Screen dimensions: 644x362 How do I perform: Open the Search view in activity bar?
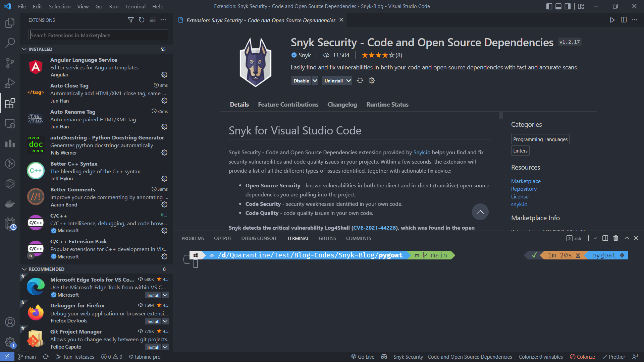click(x=10, y=43)
